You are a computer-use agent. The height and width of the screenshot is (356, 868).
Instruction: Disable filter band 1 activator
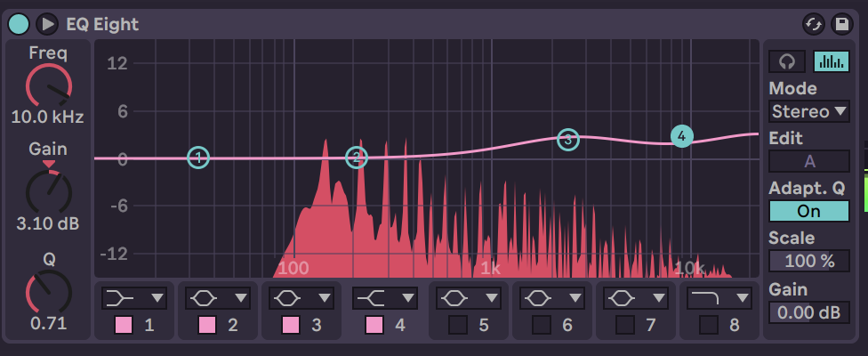(124, 325)
